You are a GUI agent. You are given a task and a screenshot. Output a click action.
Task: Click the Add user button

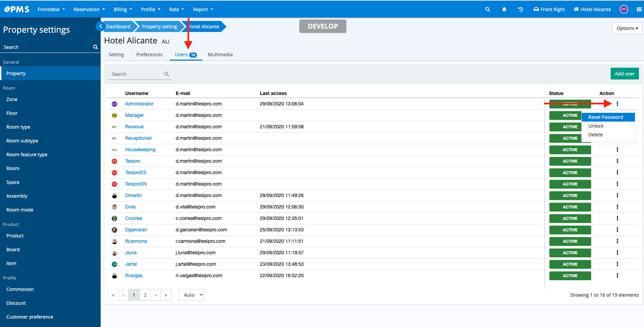click(x=624, y=74)
